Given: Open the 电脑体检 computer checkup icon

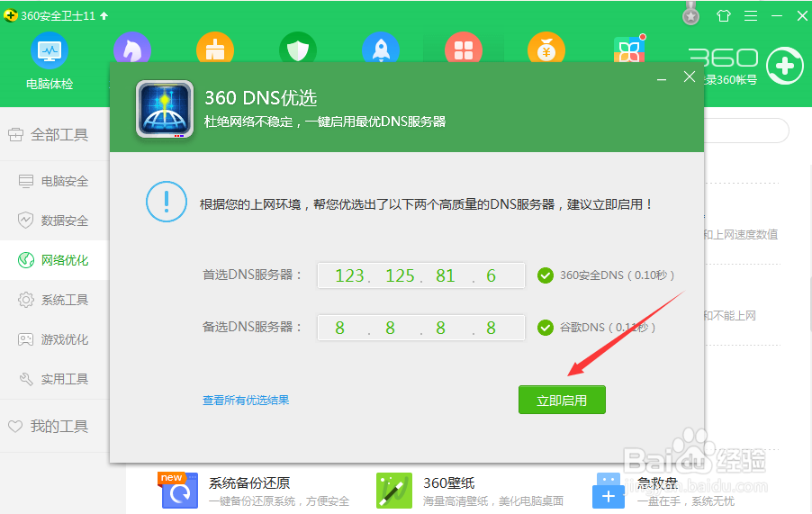Looking at the screenshot, I should (x=50, y=50).
